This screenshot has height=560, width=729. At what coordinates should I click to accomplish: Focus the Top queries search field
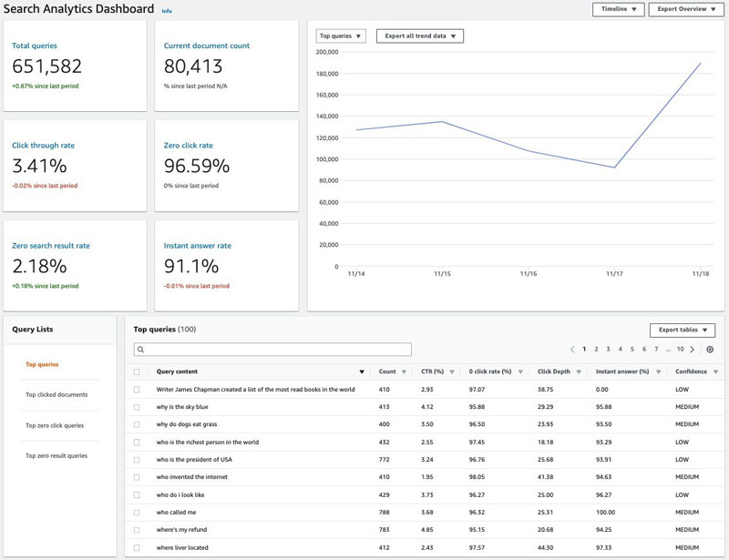pyautogui.click(x=273, y=350)
